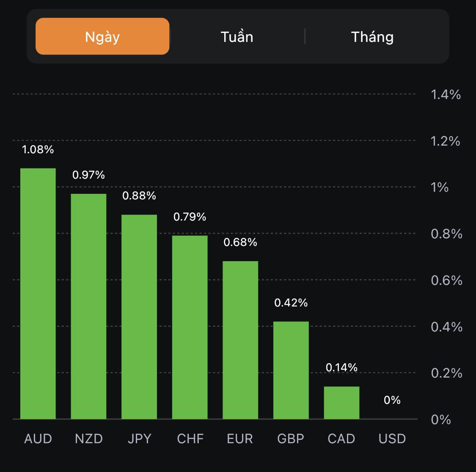The image size is (476, 472).
Task: Tap the USD currency label
Action: 392,439
